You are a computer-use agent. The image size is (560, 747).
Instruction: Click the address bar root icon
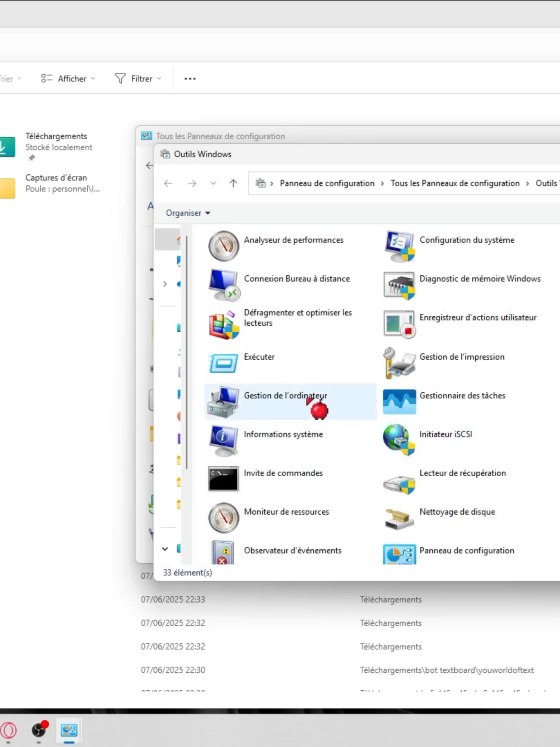[260, 183]
